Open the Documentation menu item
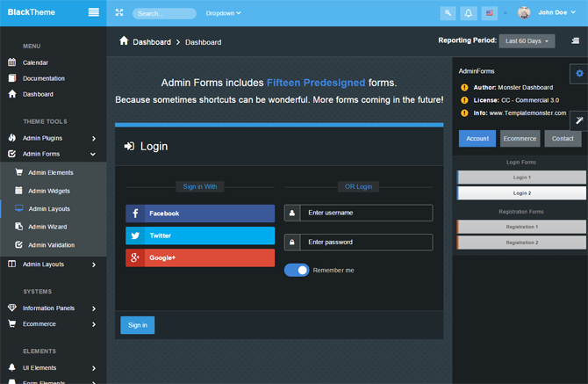The height and width of the screenshot is (384, 588). click(x=44, y=78)
